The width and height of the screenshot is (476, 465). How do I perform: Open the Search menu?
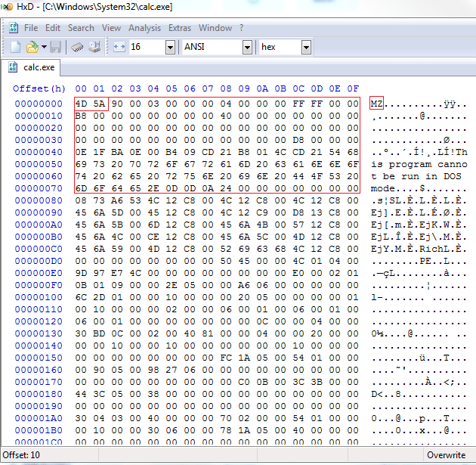coord(81,28)
